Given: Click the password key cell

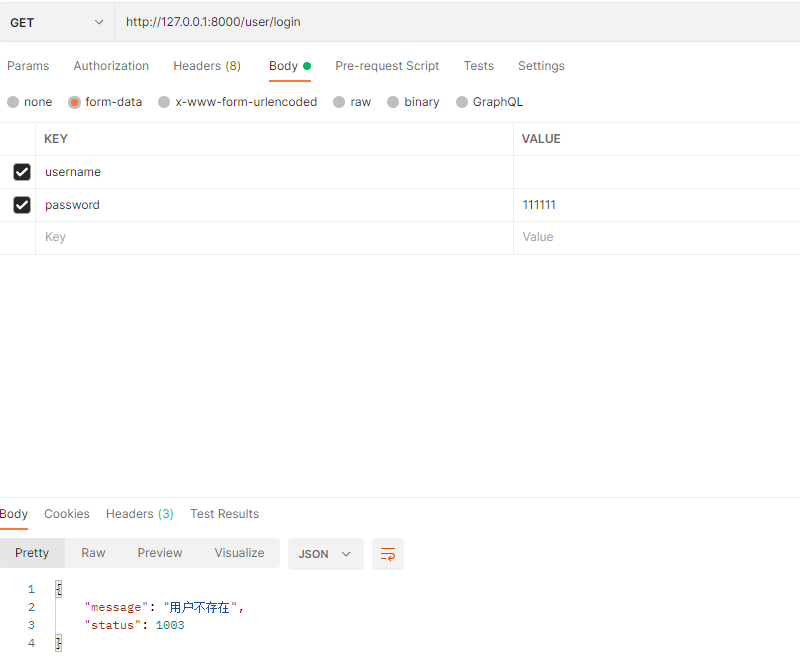Looking at the screenshot, I should [274, 205].
